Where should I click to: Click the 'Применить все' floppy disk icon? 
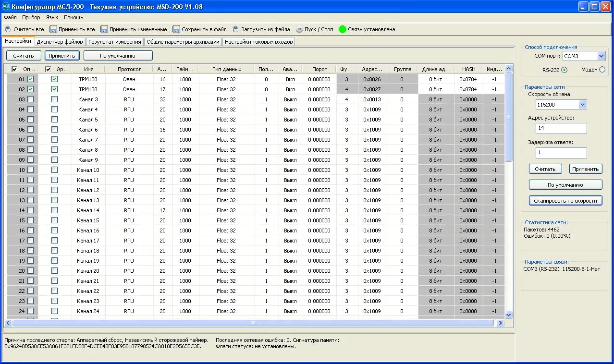point(53,29)
